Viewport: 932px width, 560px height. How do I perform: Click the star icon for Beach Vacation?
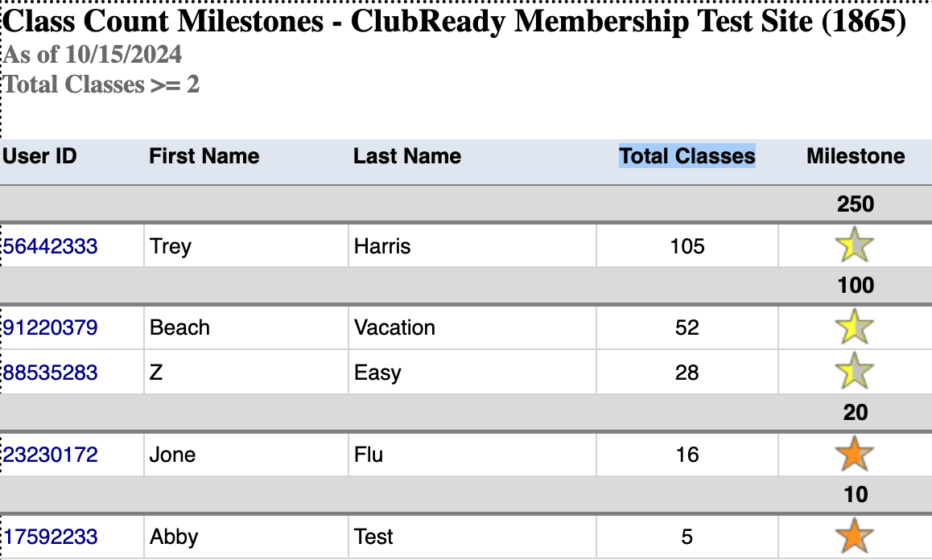[855, 327]
